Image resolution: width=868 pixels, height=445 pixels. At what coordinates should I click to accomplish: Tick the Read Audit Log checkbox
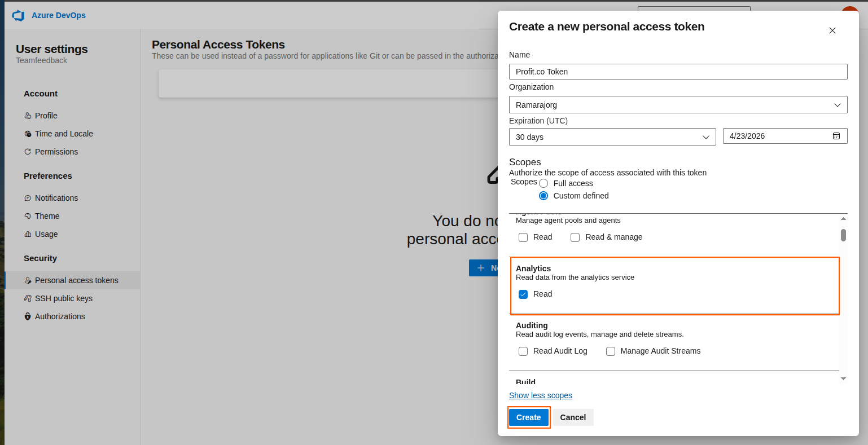click(x=523, y=351)
